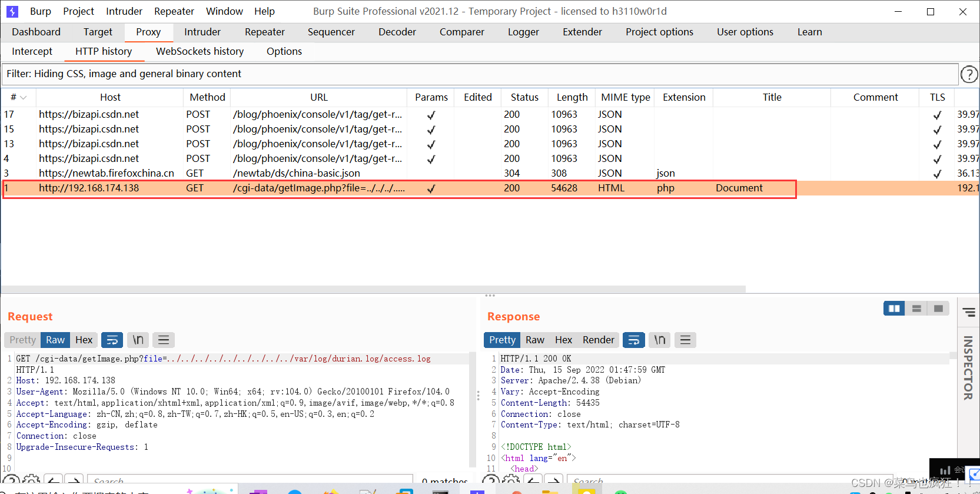This screenshot has width=980, height=494.
Task: Show non-printable characters in Request panel
Action: (138, 340)
